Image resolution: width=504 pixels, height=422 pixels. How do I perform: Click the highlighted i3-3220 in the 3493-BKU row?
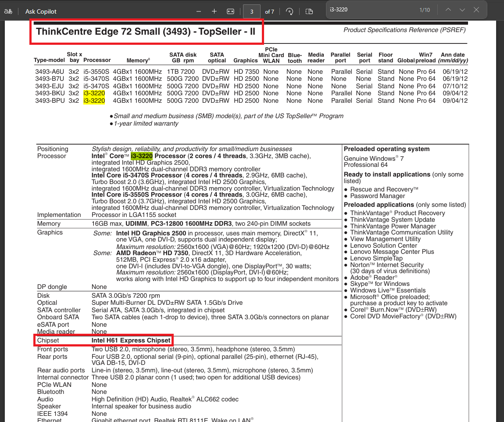94,93
